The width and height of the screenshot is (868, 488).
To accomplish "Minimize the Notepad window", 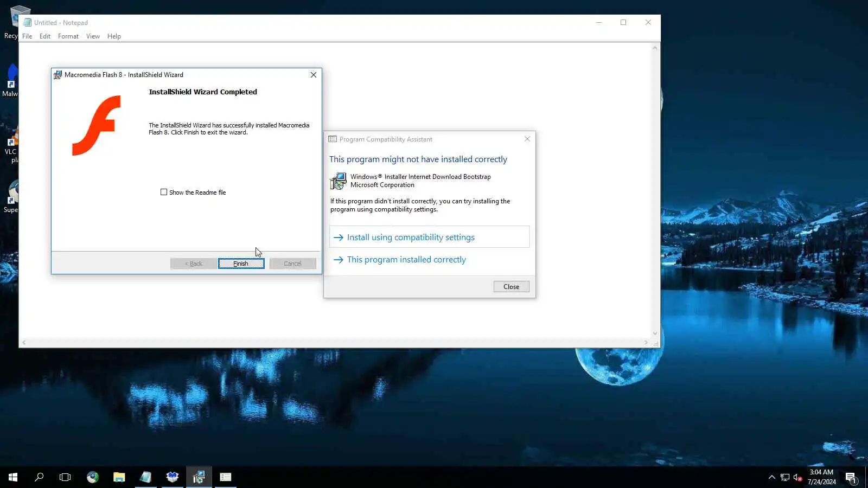I will [599, 22].
